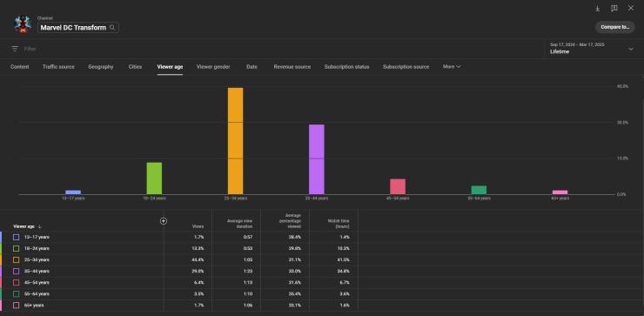
Task: Toggle the 13–17 years checkbox
Action: click(16, 237)
